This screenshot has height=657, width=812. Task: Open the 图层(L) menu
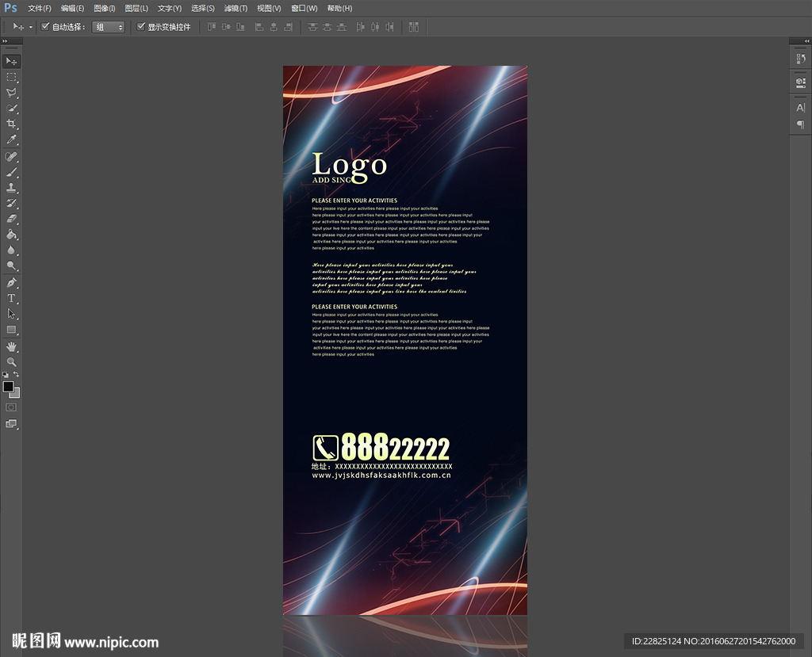136,8
